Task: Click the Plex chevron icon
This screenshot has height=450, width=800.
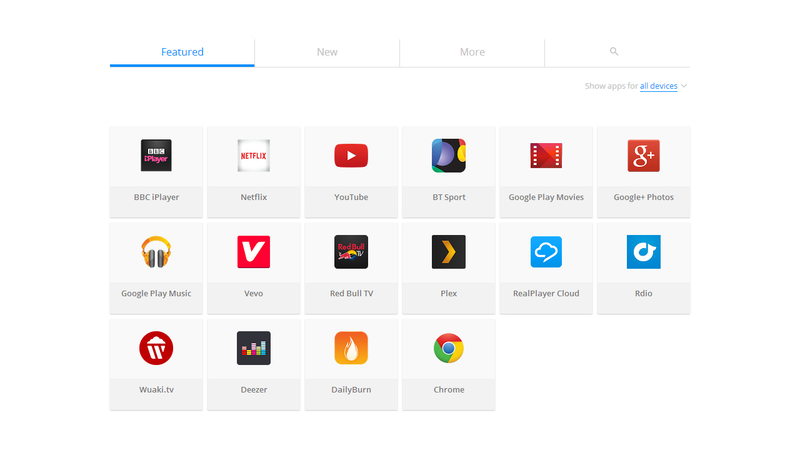Action: point(448,252)
